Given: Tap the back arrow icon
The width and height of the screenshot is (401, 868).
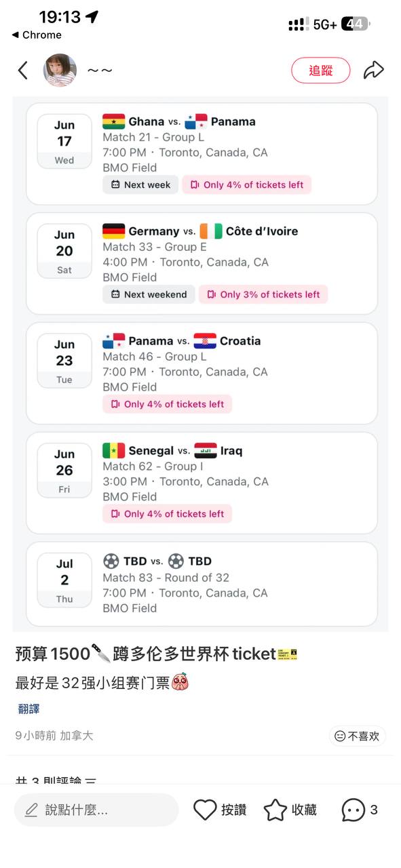Looking at the screenshot, I should pyautogui.click(x=23, y=70).
